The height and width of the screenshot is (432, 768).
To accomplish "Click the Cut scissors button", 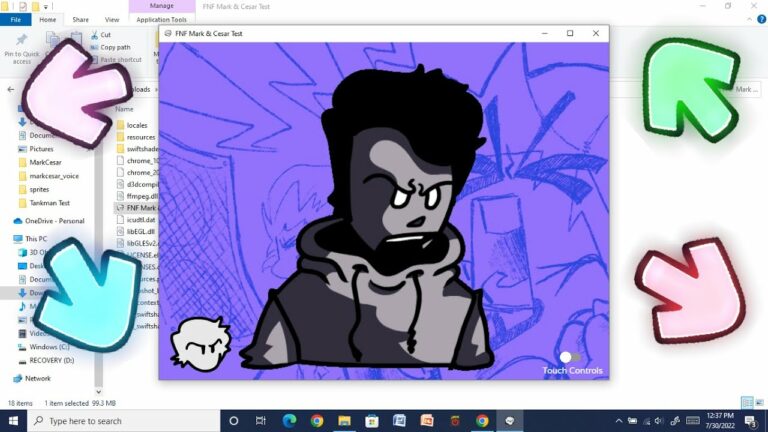I will (101, 35).
